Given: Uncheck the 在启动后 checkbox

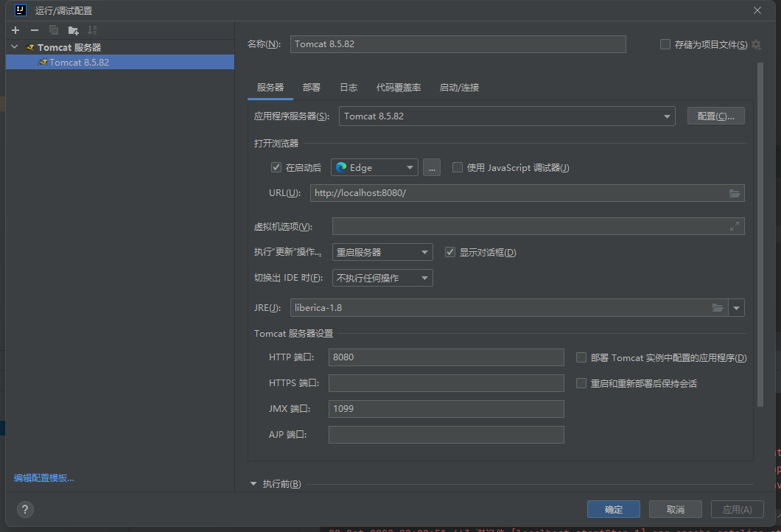Looking at the screenshot, I should click(x=276, y=167).
